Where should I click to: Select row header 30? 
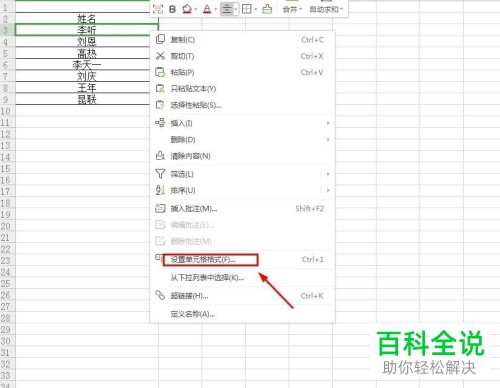click(x=7, y=341)
